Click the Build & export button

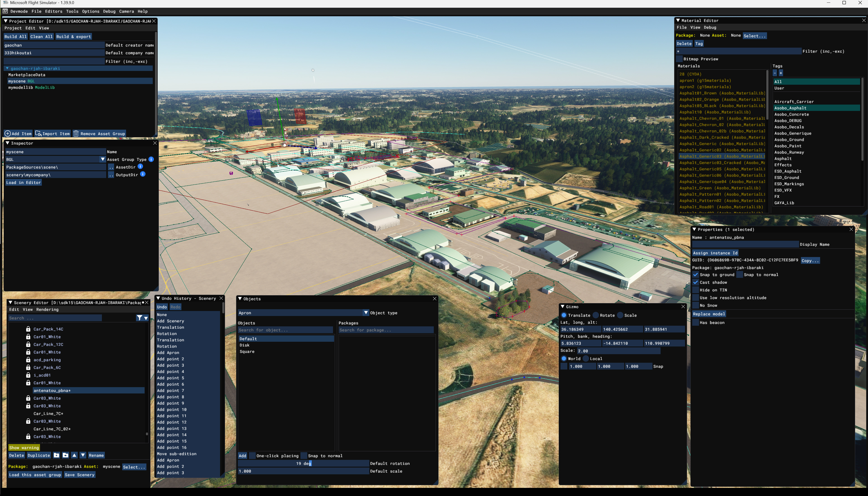(x=74, y=36)
